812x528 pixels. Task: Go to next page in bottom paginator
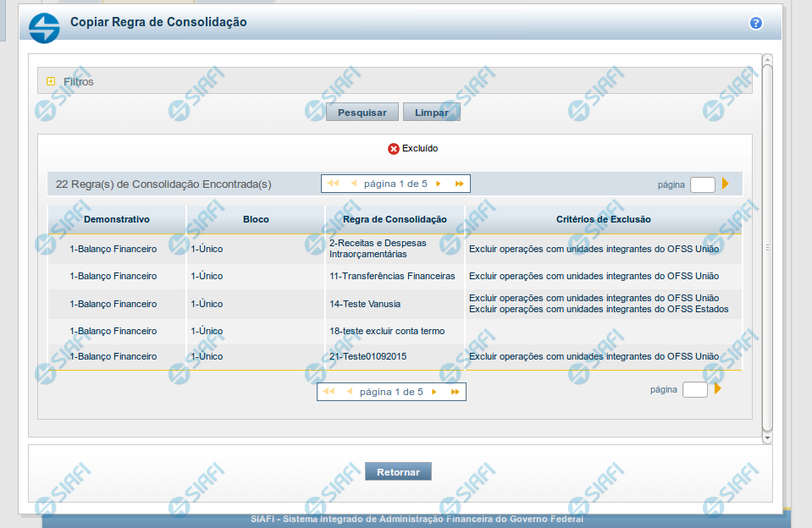434,392
